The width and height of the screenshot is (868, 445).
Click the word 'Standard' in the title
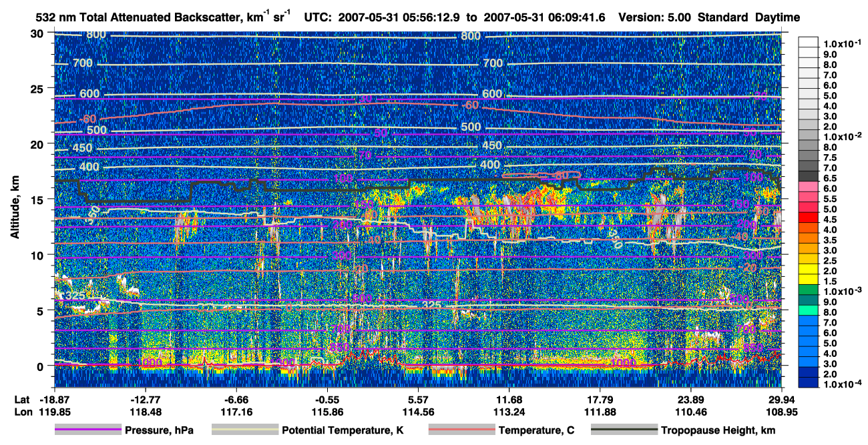724,17
